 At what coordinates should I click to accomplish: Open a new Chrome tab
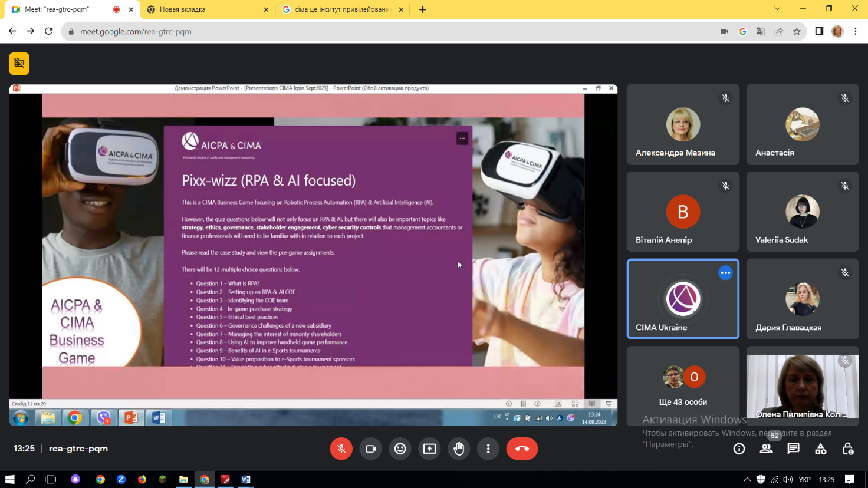[x=422, y=9]
